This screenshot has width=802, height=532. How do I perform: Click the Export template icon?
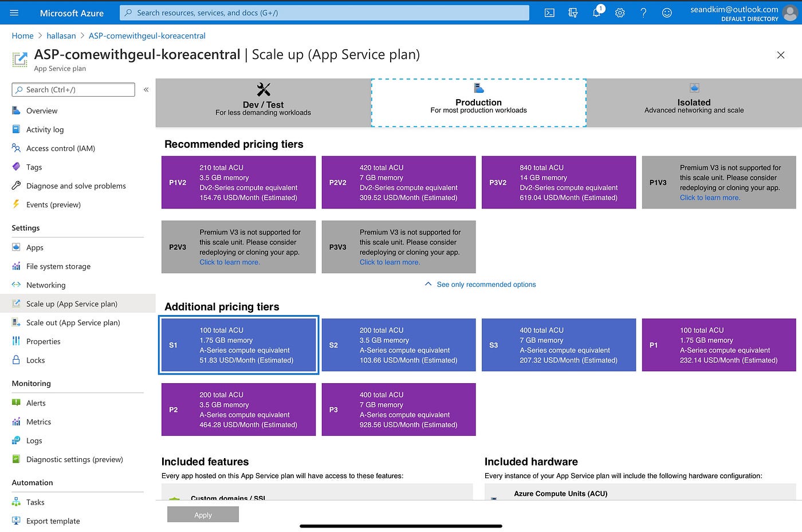(16, 521)
